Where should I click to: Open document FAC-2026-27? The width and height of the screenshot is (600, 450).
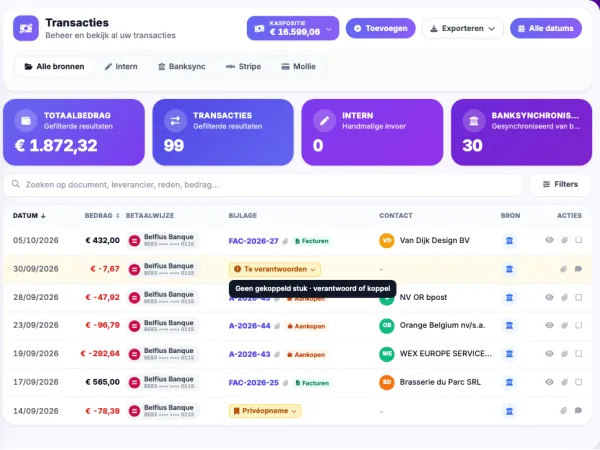pyautogui.click(x=253, y=241)
